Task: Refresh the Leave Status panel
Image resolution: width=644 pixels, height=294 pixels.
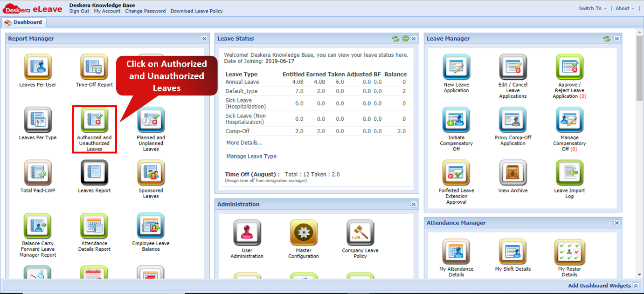Action: pos(395,39)
